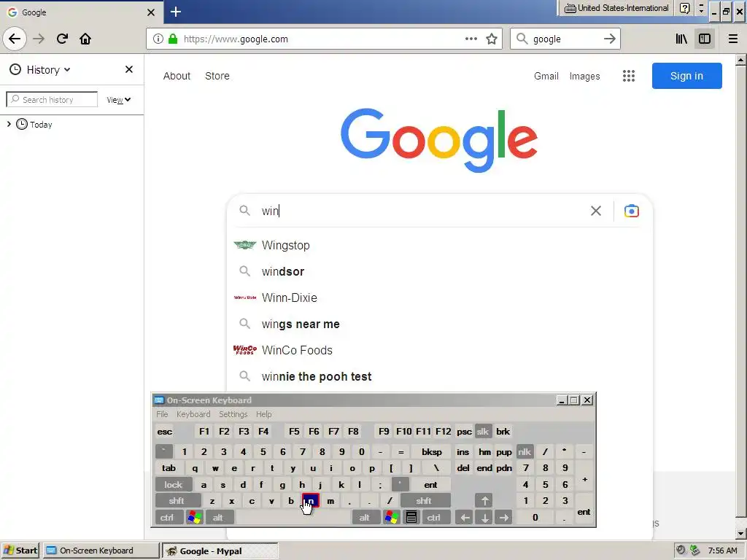Submit search bar query with arrow
747x560 pixels.
[x=609, y=39]
